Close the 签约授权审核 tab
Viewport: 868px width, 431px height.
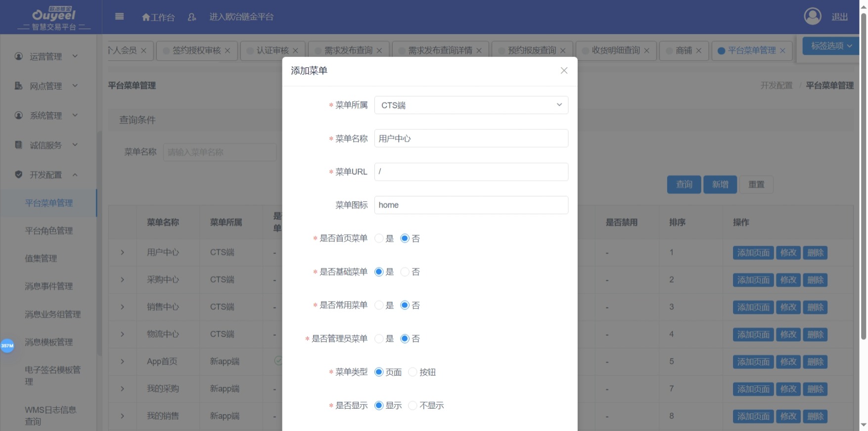(x=228, y=50)
